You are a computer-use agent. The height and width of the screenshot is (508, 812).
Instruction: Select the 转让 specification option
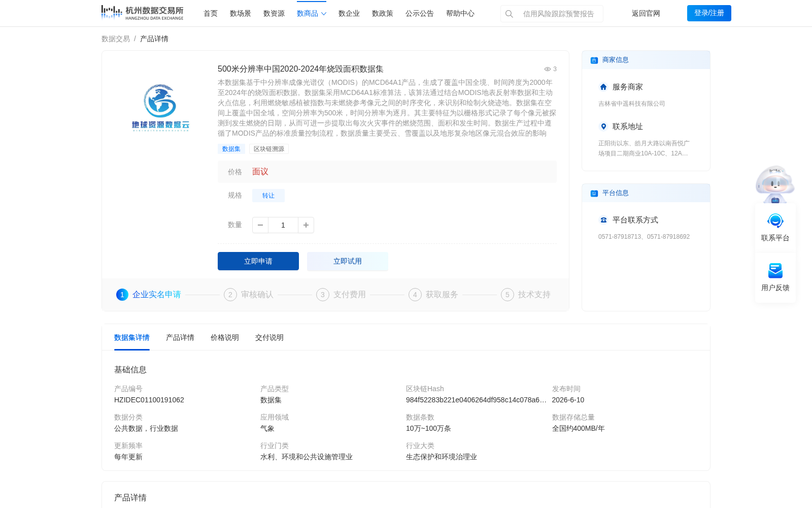(268, 196)
